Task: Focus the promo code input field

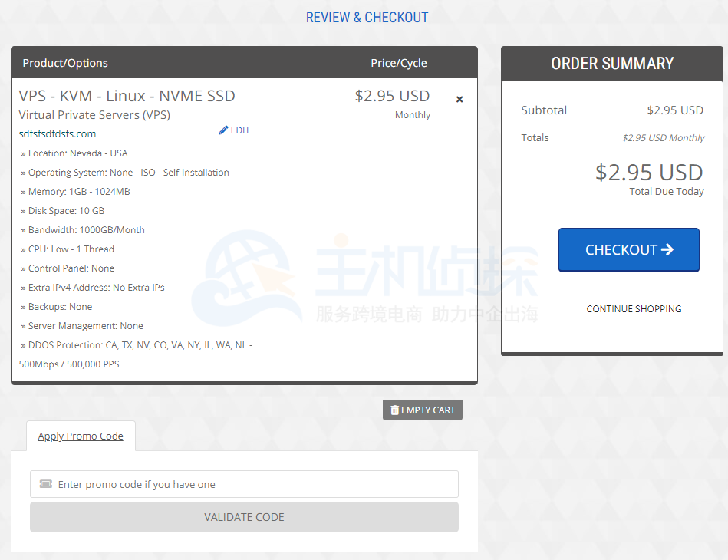Action: [x=253, y=484]
